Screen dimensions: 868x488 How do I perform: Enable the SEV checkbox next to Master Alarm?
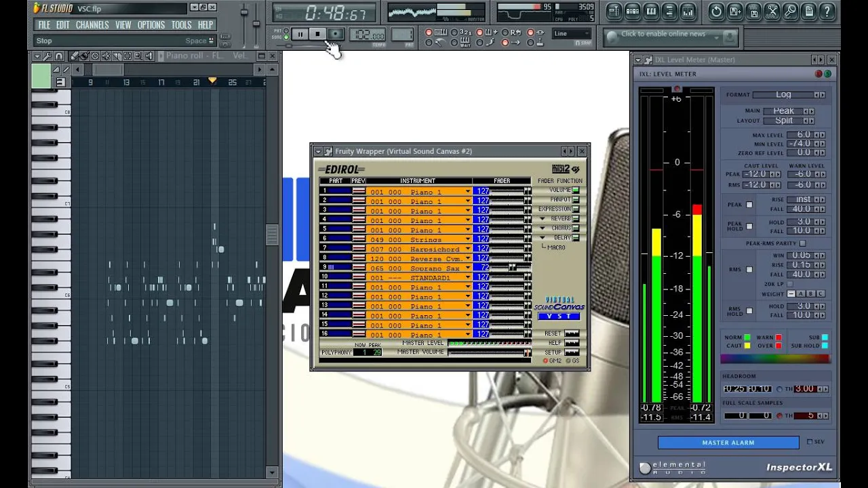pyautogui.click(x=809, y=442)
